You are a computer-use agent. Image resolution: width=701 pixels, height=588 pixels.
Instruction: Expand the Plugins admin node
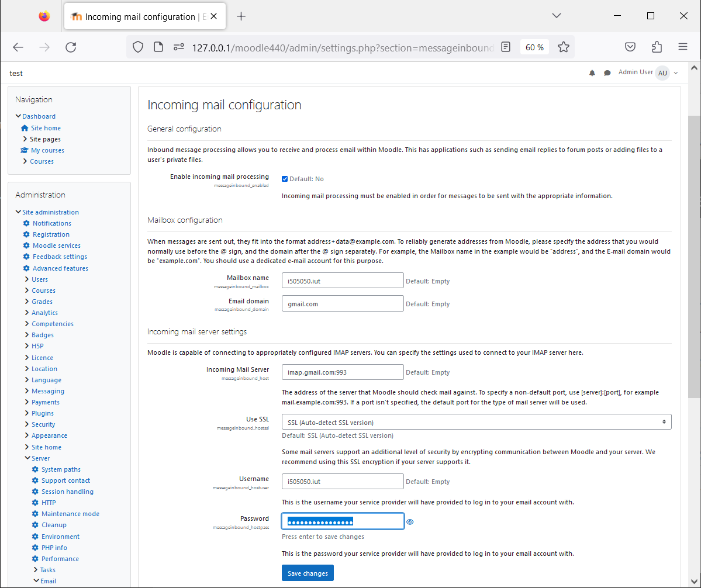27,413
